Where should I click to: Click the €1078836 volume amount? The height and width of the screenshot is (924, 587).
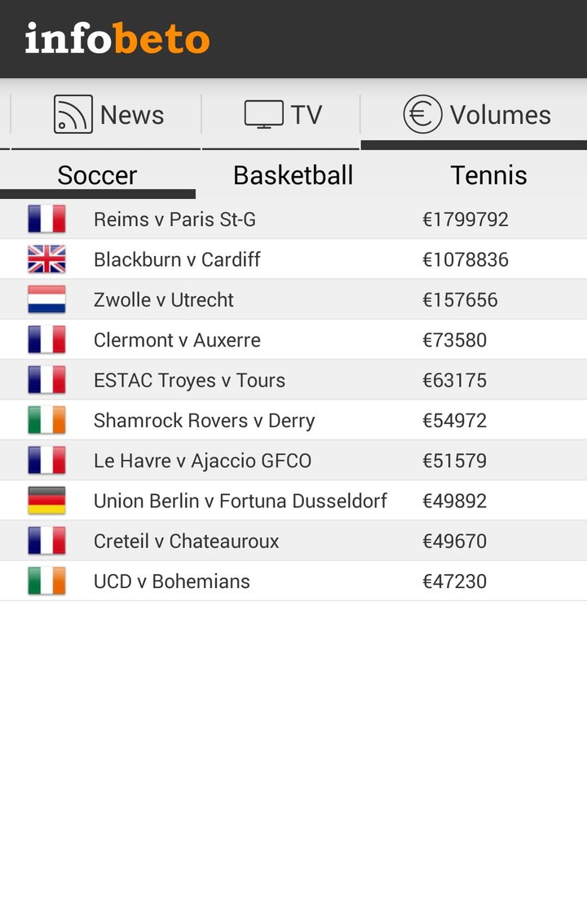(465, 259)
